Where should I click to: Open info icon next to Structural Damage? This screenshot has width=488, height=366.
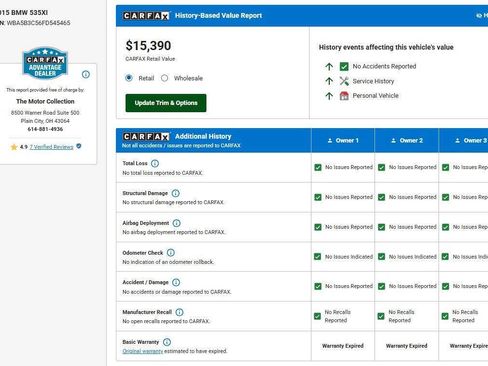point(175,193)
